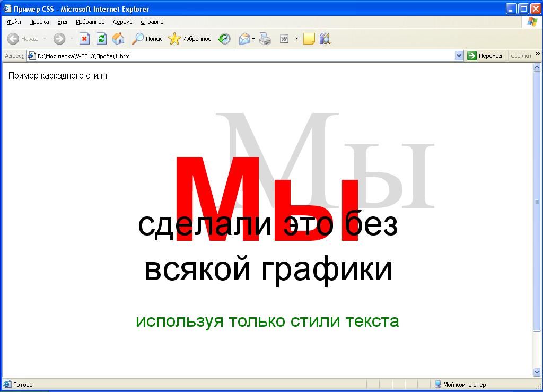Open Search (Поиск) pane
This screenshot has width=543, height=392.
tap(147, 39)
